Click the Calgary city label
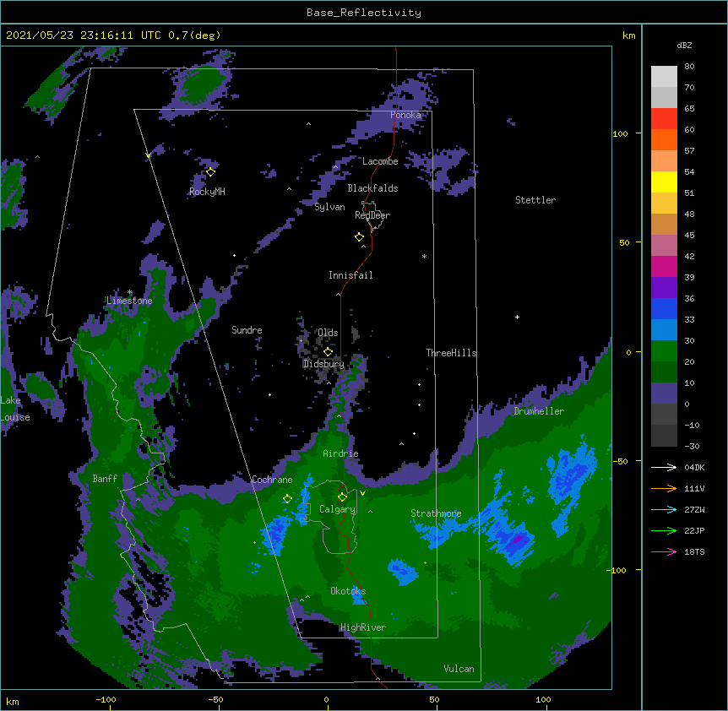 [x=337, y=509]
